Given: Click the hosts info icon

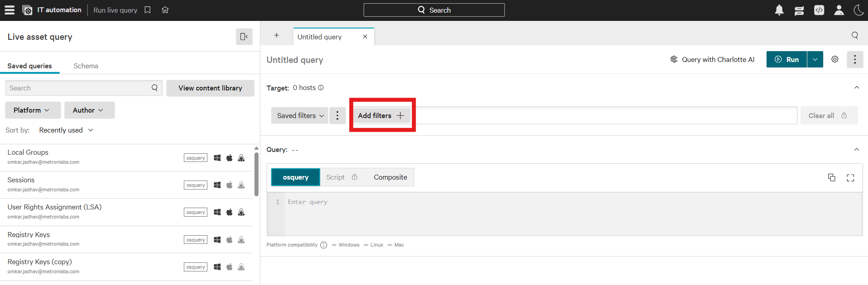Looking at the screenshot, I should 321,88.
